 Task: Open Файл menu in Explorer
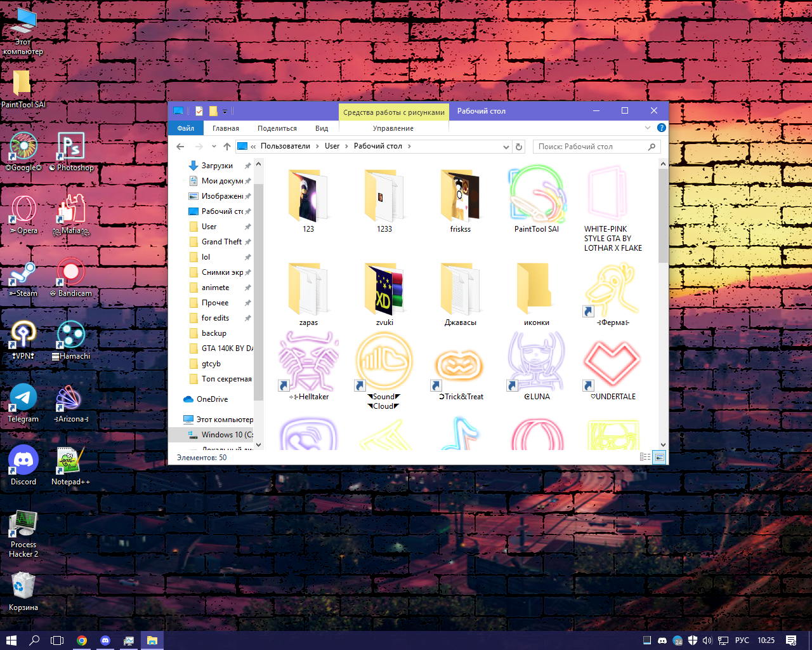[186, 128]
